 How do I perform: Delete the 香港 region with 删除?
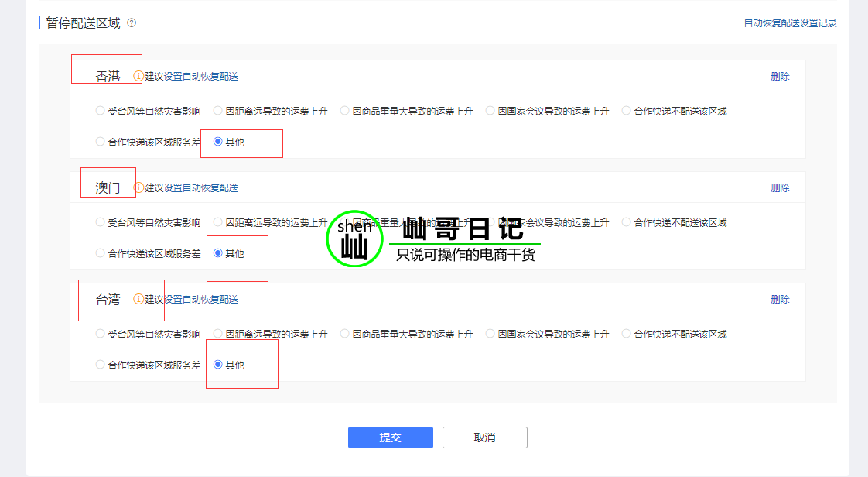[x=780, y=77]
